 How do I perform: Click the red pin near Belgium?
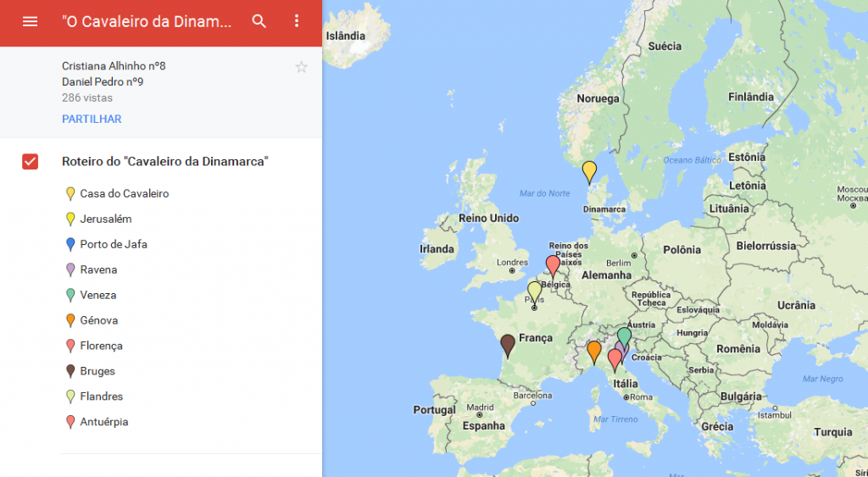point(553,264)
